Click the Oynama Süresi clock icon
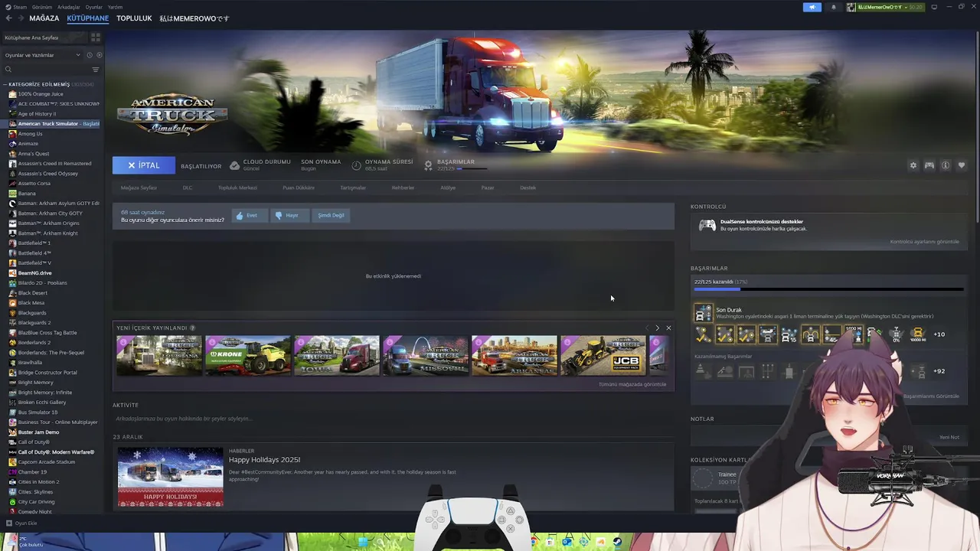Image resolution: width=980 pixels, height=551 pixels. pos(356,165)
